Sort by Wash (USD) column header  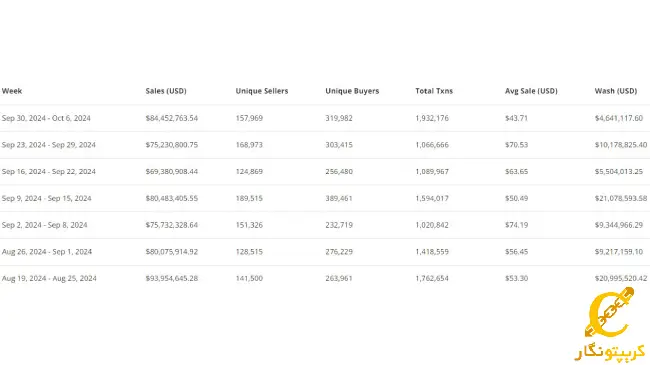click(616, 91)
